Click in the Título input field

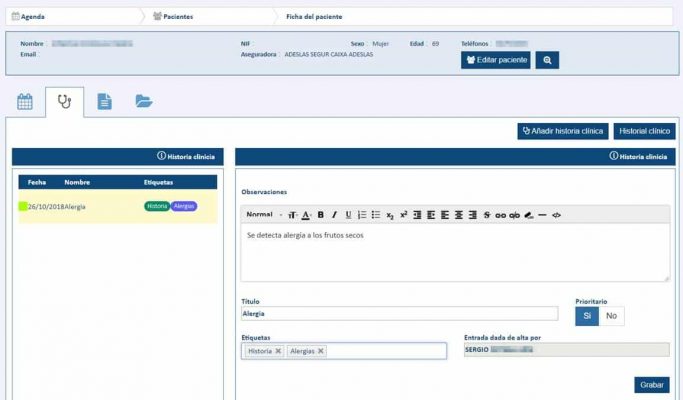(398, 314)
